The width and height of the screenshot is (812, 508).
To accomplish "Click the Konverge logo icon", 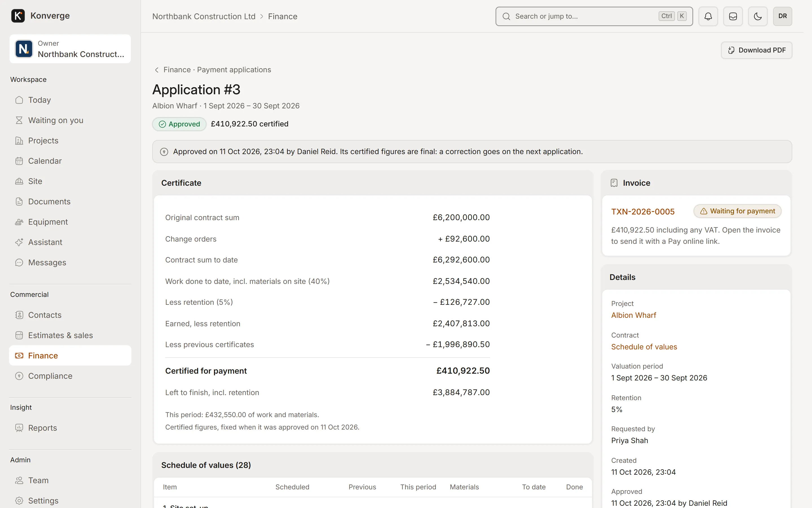I will pos(18,16).
